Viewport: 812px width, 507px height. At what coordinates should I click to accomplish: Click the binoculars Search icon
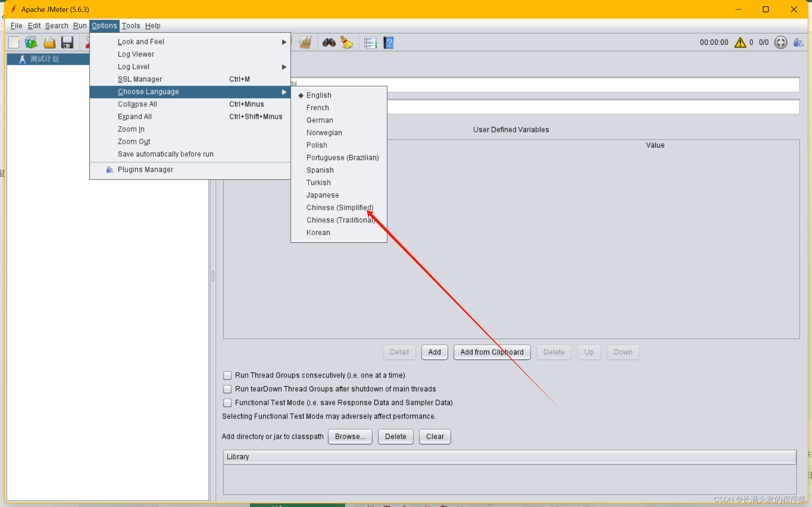click(329, 42)
